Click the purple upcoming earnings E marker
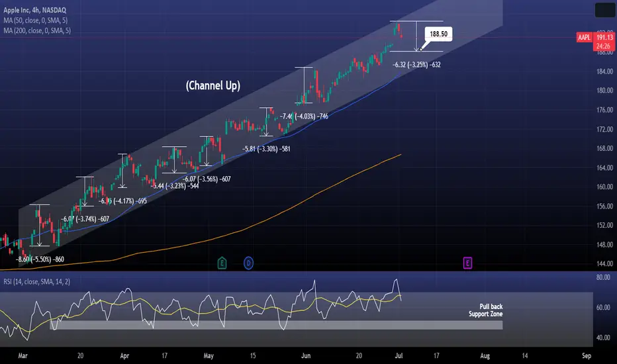The image size is (617, 364). coord(467,263)
